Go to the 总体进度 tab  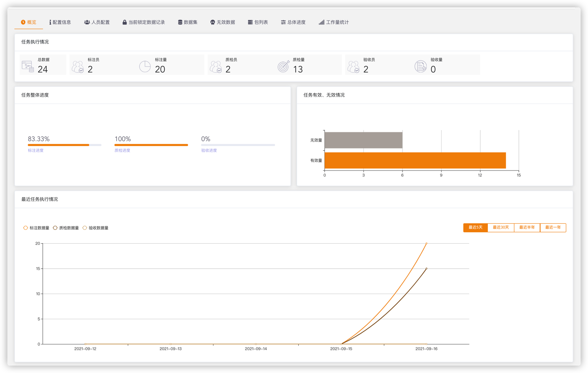pyautogui.click(x=293, y=22)
